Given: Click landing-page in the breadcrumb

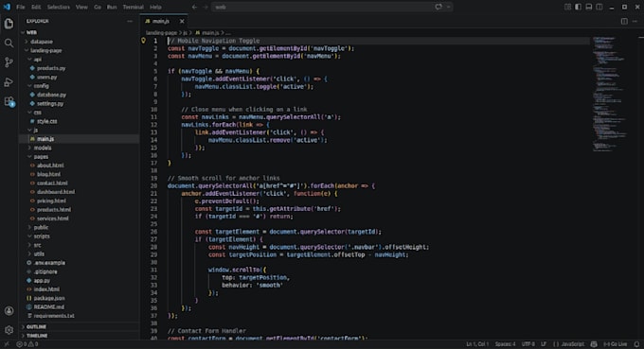Looking at the screenshot, I should click(161, 32).
